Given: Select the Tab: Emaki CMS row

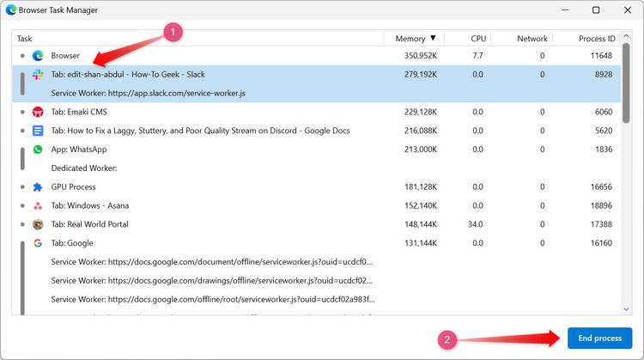Looking at the screenshot, I should tap(316, 112).
